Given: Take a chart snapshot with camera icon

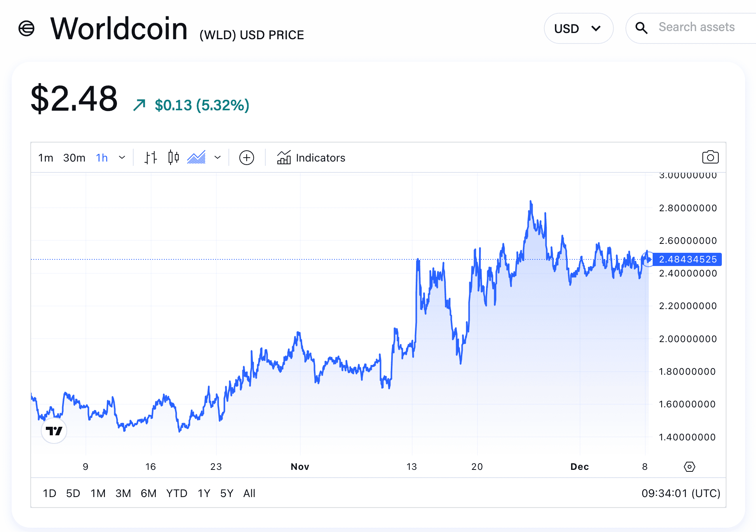Looking at the screenshot, I should point(710,157).
